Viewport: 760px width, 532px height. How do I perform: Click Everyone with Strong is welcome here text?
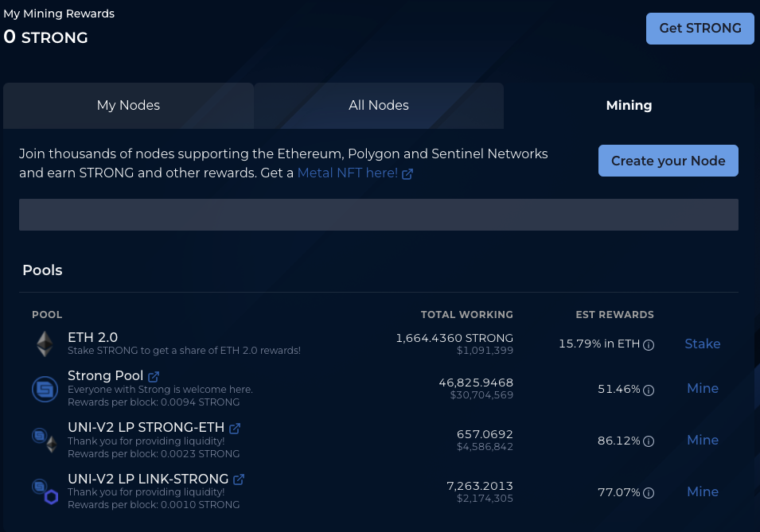click(x=160, y=390)
